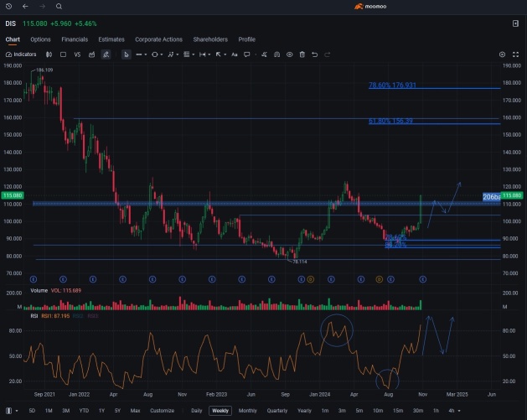Open the Customize range option
The image size is (527, 420).
click(162, 411)
